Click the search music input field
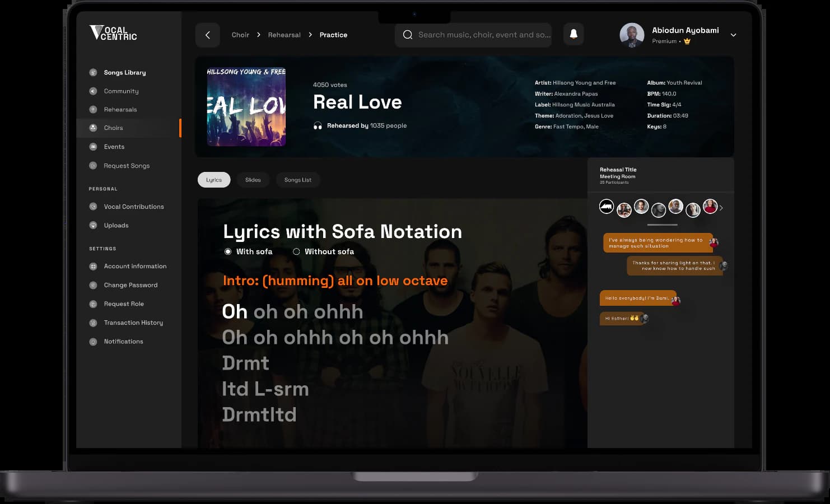The height and width of the screenshot is (504, 830). (473, 35)
